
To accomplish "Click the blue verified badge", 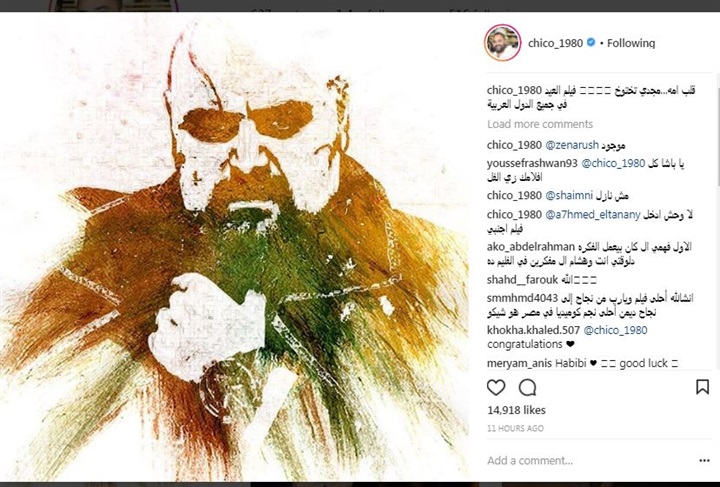I will [x=591, y=42].
